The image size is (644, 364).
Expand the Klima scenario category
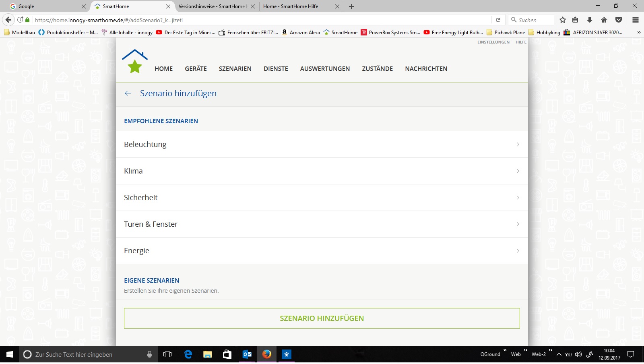[x=322, y=171]
